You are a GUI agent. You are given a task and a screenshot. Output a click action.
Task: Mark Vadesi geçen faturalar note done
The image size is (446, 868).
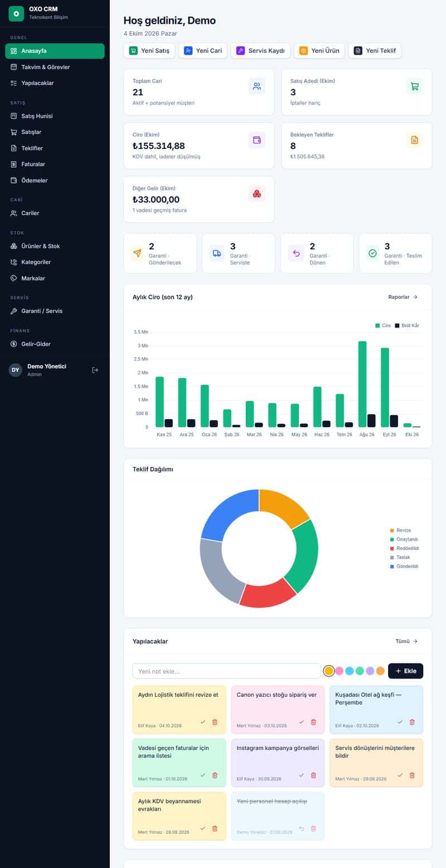click(203, 775)
